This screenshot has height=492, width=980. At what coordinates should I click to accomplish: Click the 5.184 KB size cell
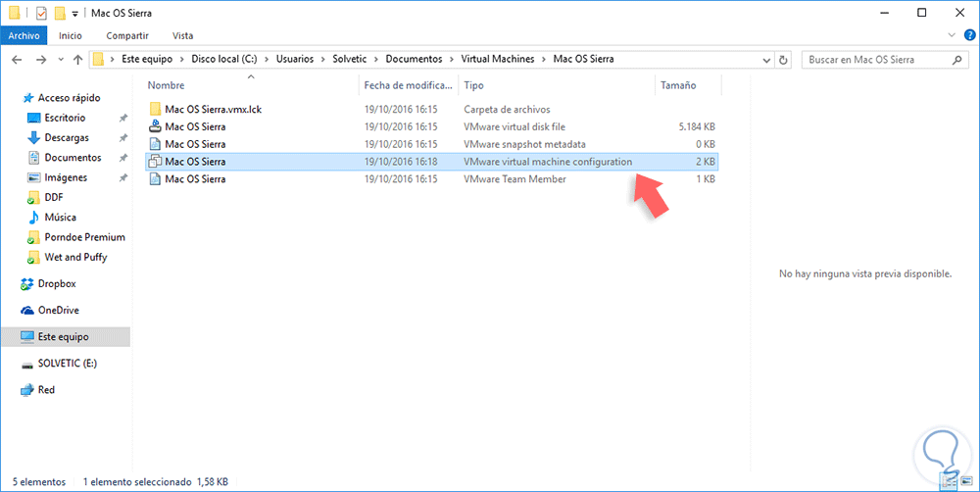[x=697, y=126]
